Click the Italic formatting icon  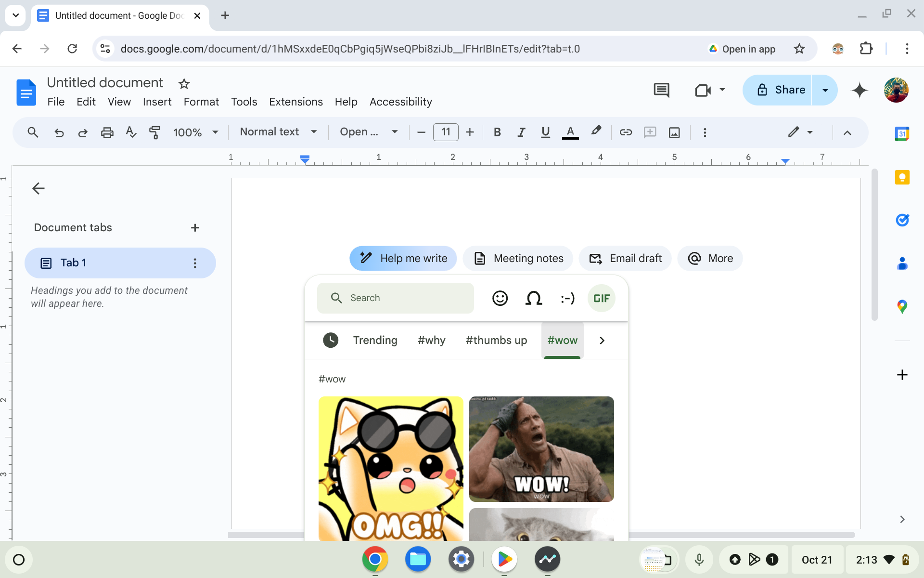521,132
